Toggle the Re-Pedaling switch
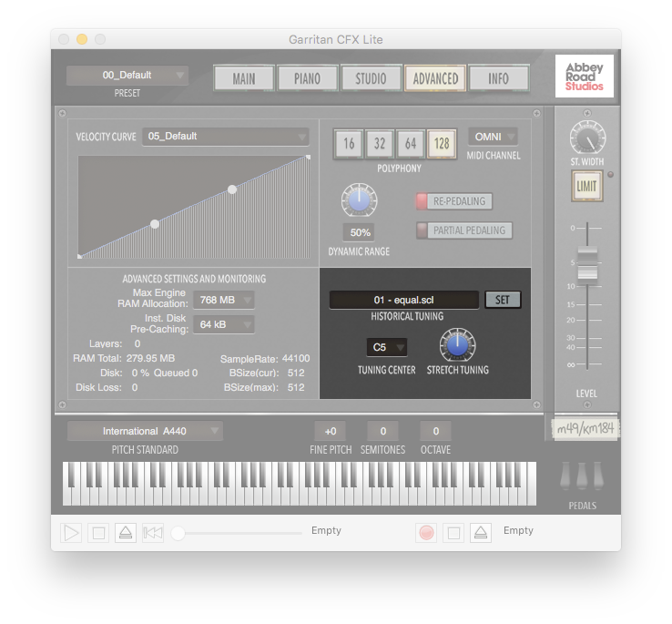The image size is (672, 624). click(x=454, y=201)
